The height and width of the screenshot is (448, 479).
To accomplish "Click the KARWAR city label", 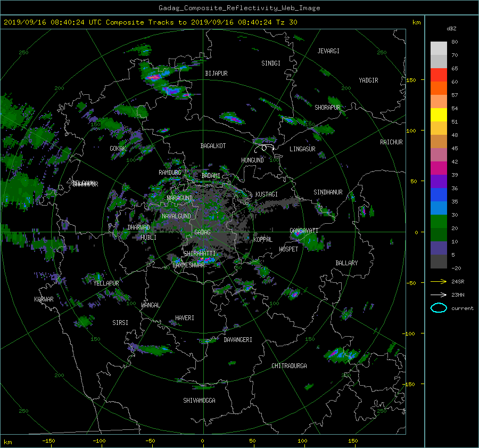I will pos(44,299).
